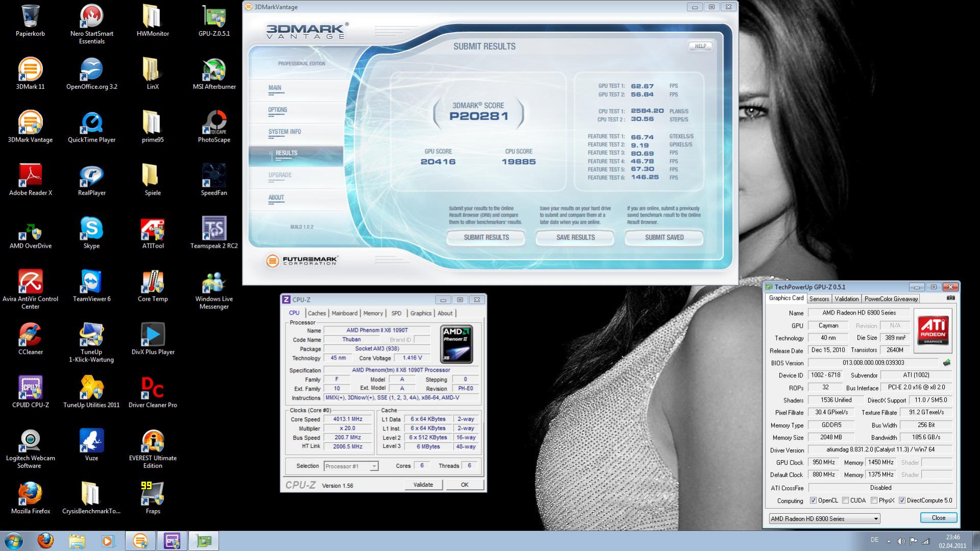Click the ATI Radeon logo in GPU-Z
This screenshot has width=980, height=551.
coord(933,330)
